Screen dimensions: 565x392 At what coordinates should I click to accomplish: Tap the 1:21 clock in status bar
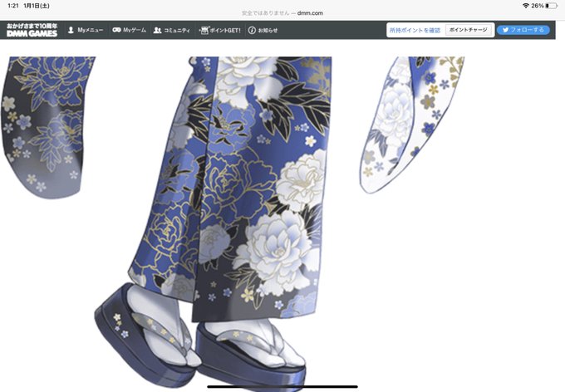13,6
